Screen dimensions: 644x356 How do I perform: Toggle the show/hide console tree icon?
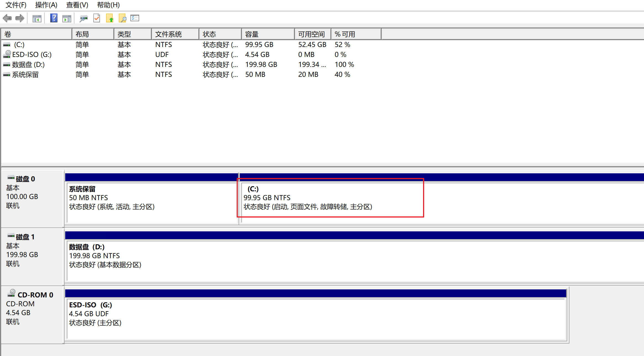(37, 19)
